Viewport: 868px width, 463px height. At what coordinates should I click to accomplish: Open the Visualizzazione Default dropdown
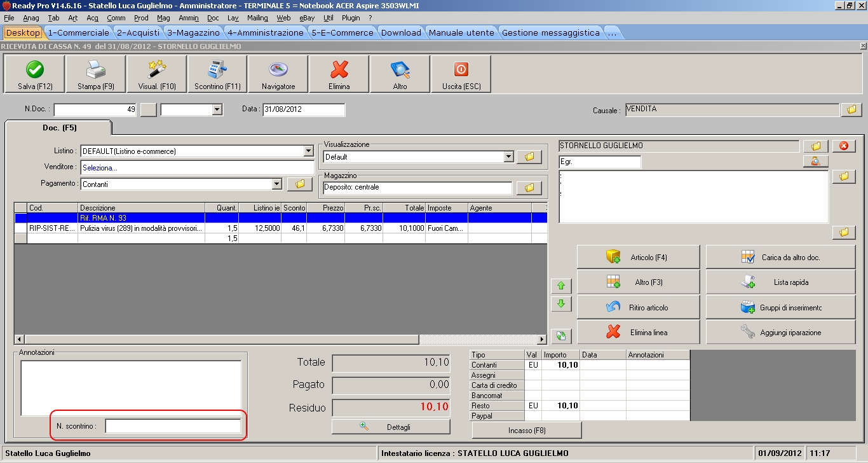click(508, 156)
